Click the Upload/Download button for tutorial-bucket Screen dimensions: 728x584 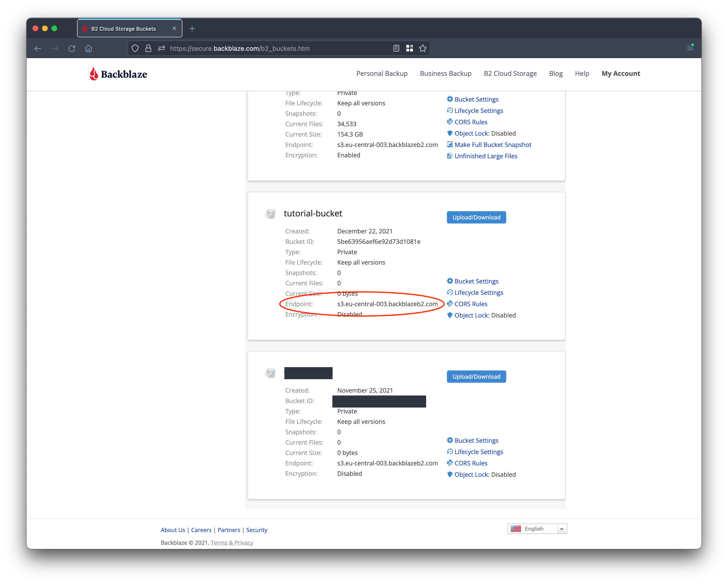[x=476, y=218]
